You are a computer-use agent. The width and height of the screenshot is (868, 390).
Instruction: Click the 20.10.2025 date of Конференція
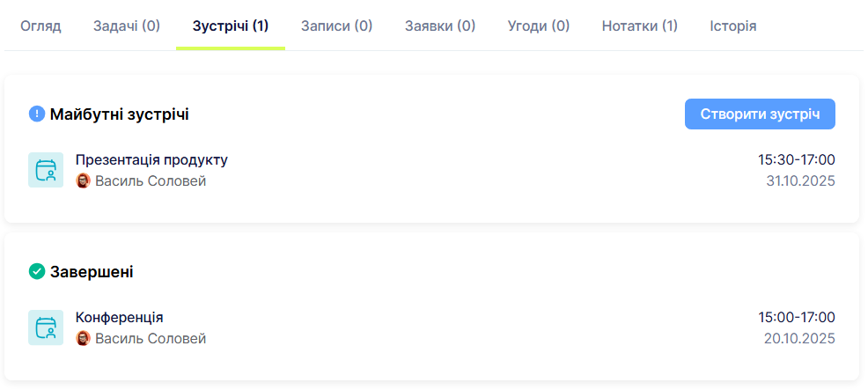coord(799,338)
